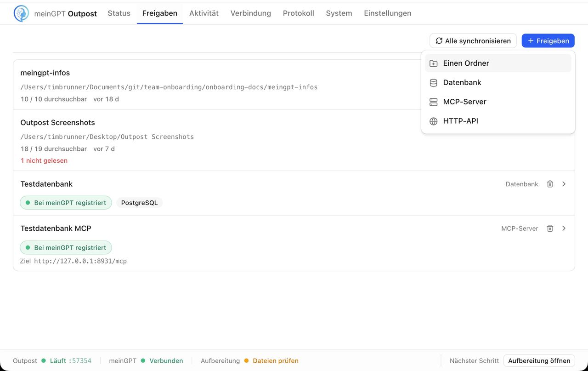Delete Testdatenbank MCP via its trash icon
Screen dimensions: 588x371
[550, 228]
